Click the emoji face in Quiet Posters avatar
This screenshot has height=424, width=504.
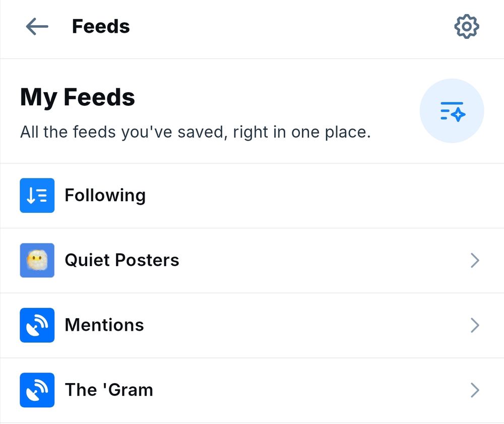(x=36, y=259)
